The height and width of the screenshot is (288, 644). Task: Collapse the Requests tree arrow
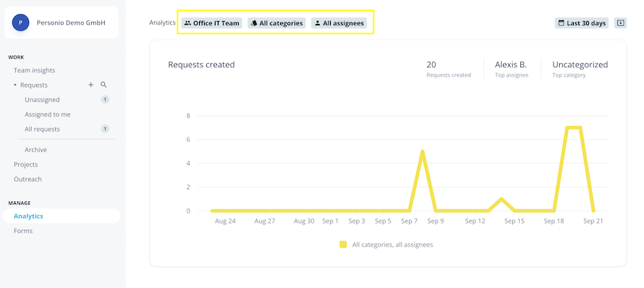[15, 85]
